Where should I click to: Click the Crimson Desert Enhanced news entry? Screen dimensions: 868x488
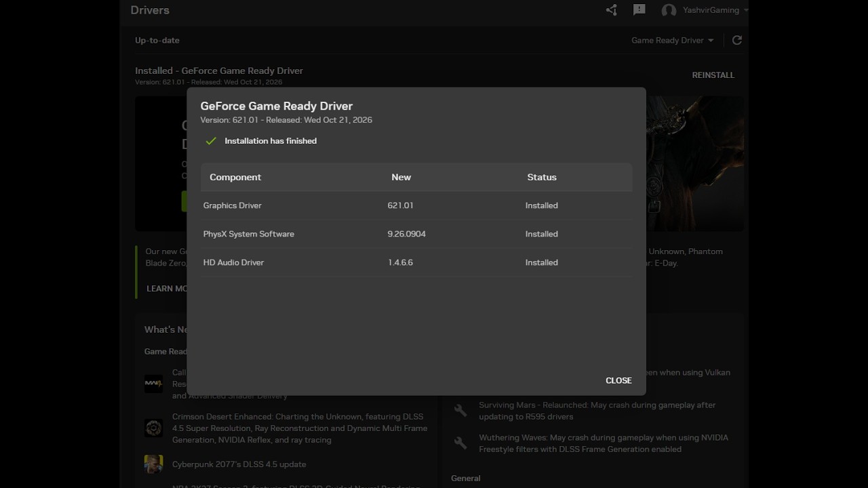[x=299, y=428]
